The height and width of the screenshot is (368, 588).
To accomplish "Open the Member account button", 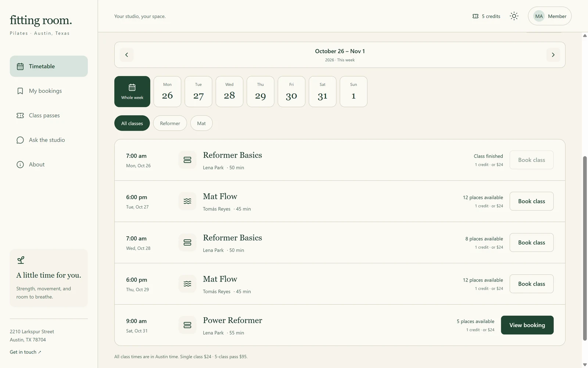I will [549, 16].
